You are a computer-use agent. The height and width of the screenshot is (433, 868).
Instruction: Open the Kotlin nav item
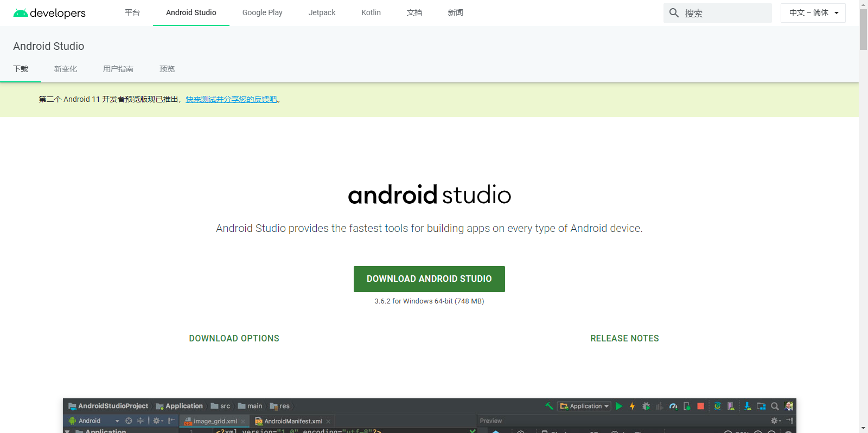point(371,12)
